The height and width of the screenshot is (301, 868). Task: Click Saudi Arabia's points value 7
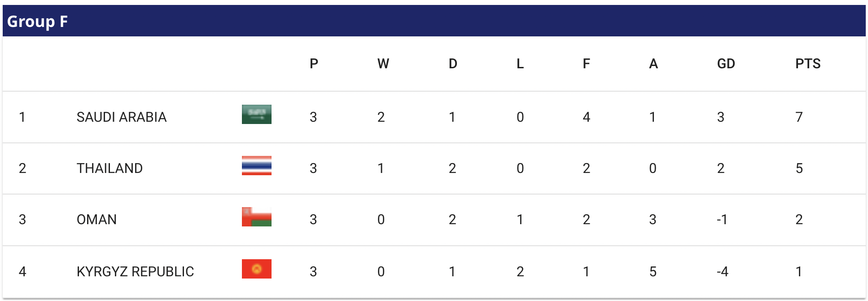[x=799, y=117]
